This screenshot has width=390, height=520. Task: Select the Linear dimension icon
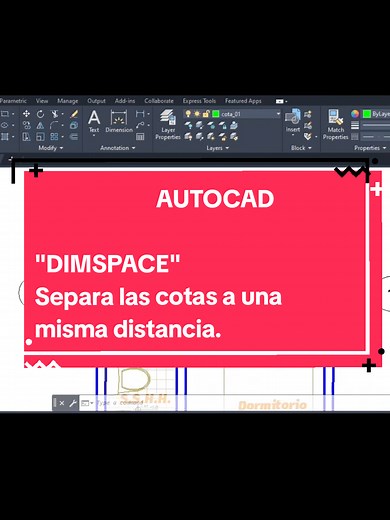(140, 114)
